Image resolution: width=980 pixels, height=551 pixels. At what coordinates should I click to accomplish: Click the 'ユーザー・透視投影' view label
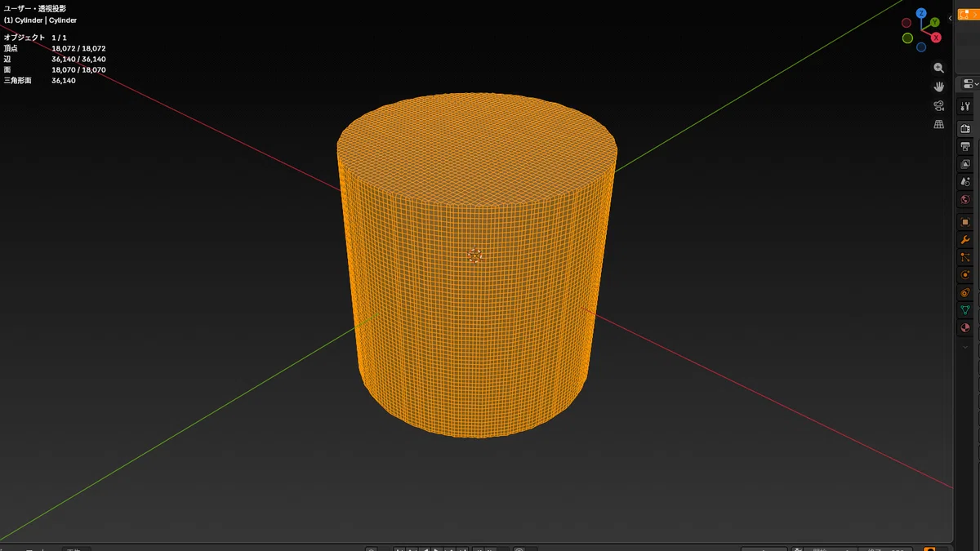pyautogui.click(x=35, y=9)
